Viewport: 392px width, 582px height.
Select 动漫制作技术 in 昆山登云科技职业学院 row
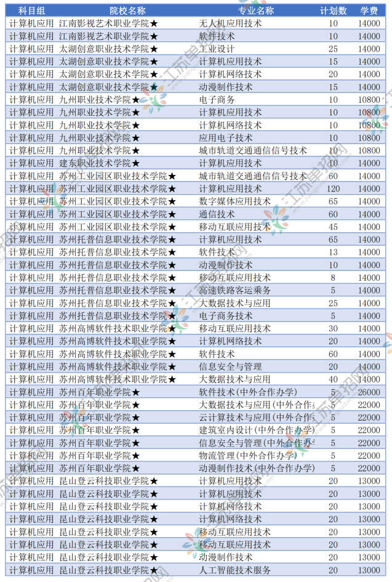click(x=225, y=557)
